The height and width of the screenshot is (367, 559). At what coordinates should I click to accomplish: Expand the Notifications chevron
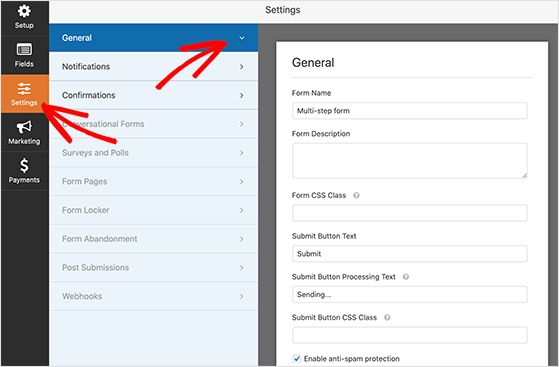tap(242, 67)
